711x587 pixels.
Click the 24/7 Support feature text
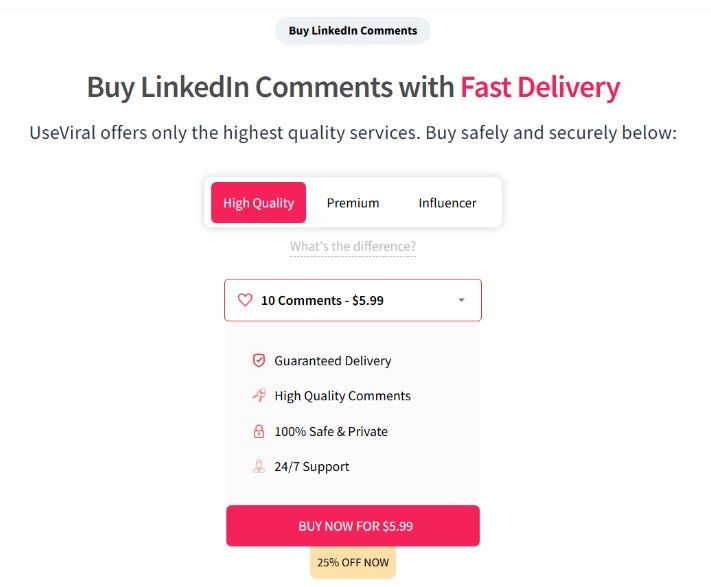[x=312, y=467]
